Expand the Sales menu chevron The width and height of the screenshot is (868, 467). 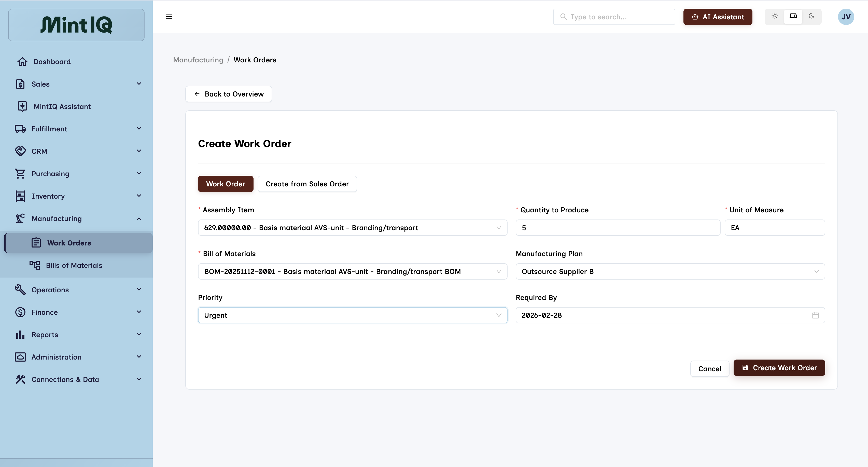[139, 84]
